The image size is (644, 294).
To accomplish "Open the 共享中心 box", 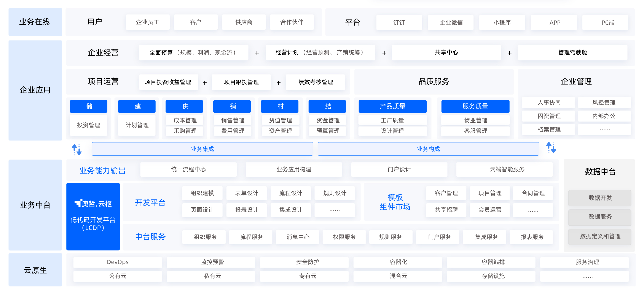I will pos(446,52).
